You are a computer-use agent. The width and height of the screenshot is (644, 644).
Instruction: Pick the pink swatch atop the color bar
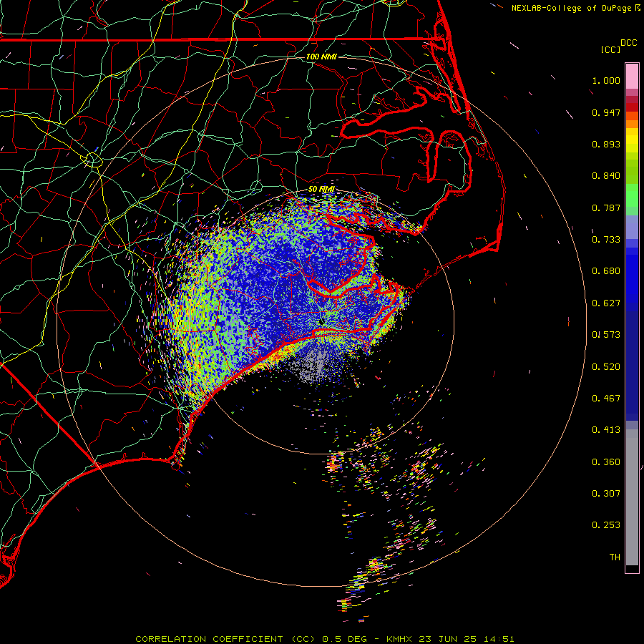pyautogui.click(x=632, y=77)
